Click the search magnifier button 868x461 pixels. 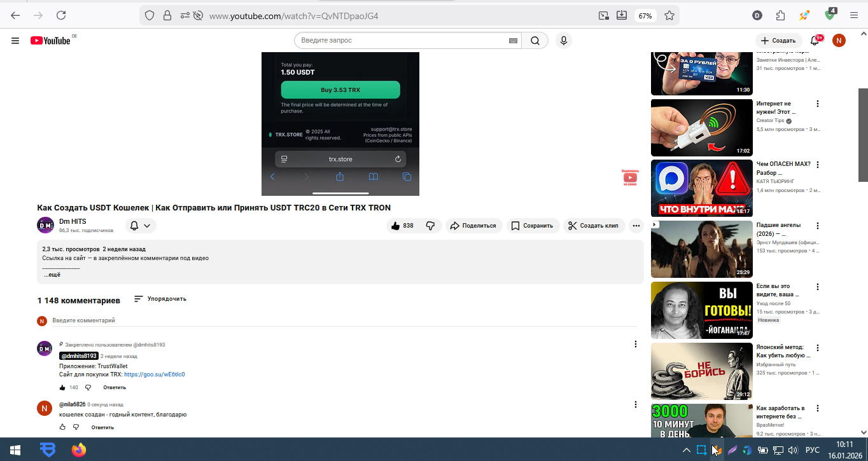[x=535, y=41]
